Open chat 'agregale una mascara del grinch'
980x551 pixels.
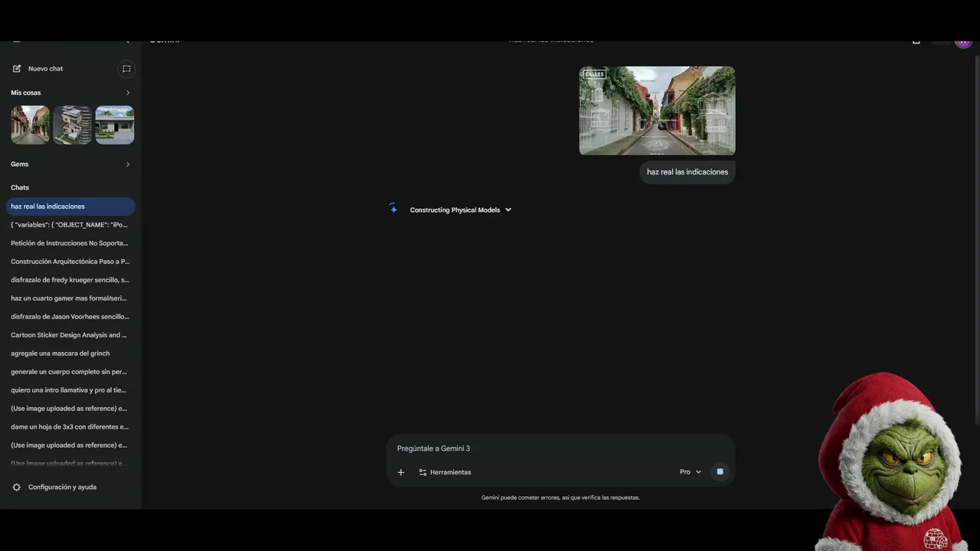(x=70, y=354)
